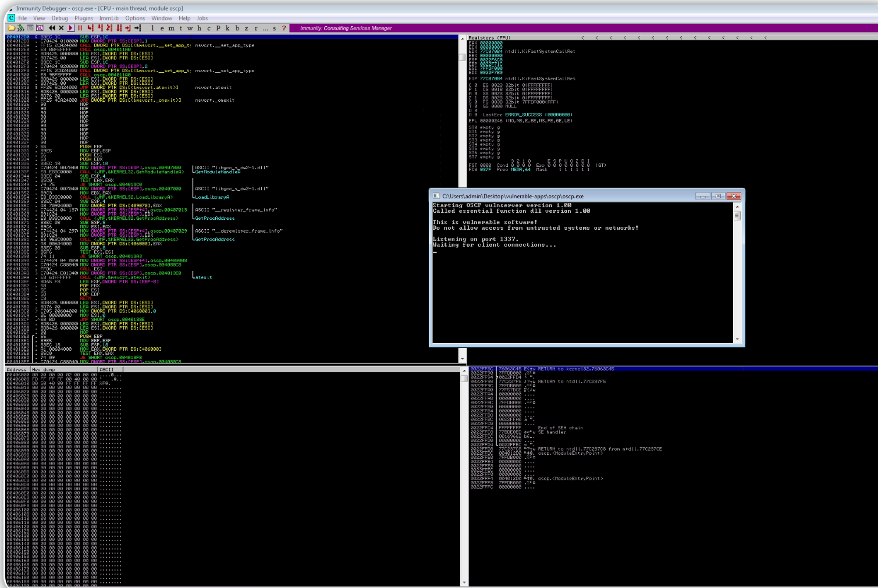Open References window with 'r' button
This screenshot has width=878, height=588.
pos(256,28)
